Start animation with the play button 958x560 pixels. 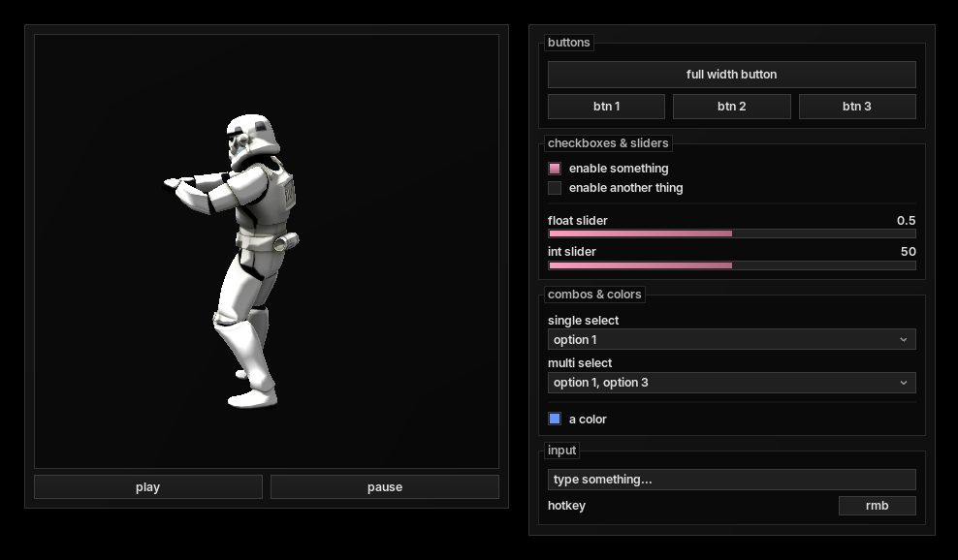tap(147, 486)
